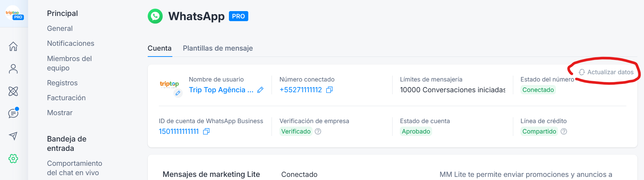This screenshot has width=644, height=180.
Task: Click the MM Lite description text
Action: pyautogui.click(x=526, y=174)
